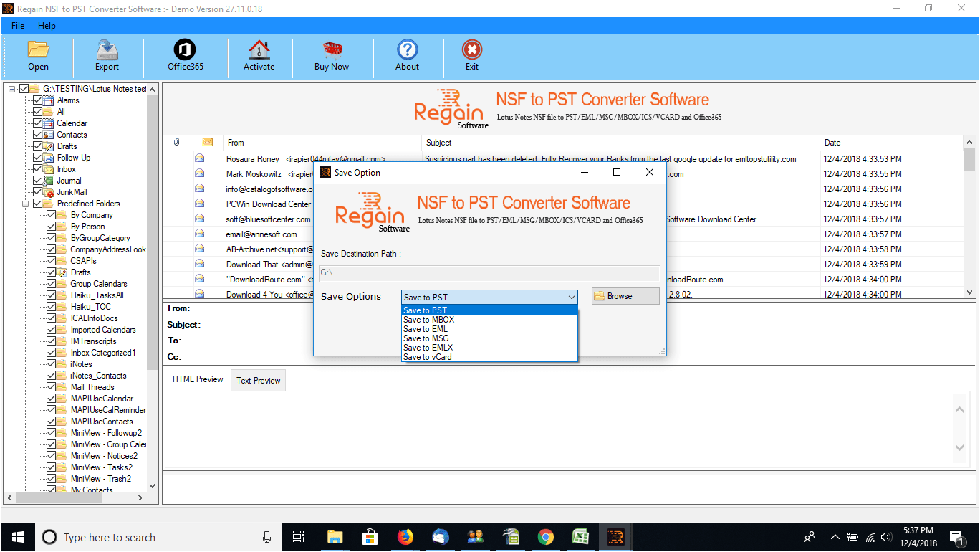The height and width of the screenshot is (552, 980).
Task: Toggle the Alarms folder checkbox
Action: pos(38,100)
